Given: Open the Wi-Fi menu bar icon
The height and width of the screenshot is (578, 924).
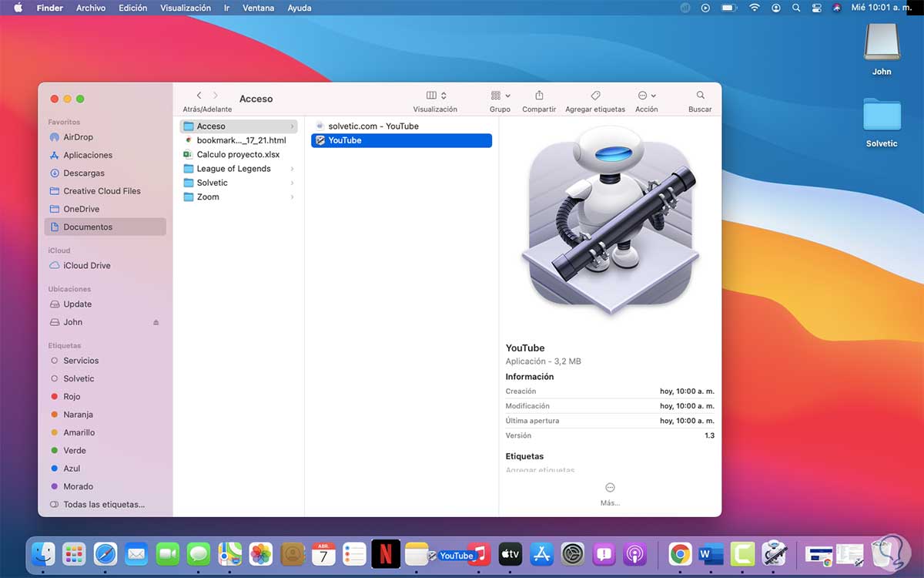Looking at the screenshot, I should click(x=754, y=8).
